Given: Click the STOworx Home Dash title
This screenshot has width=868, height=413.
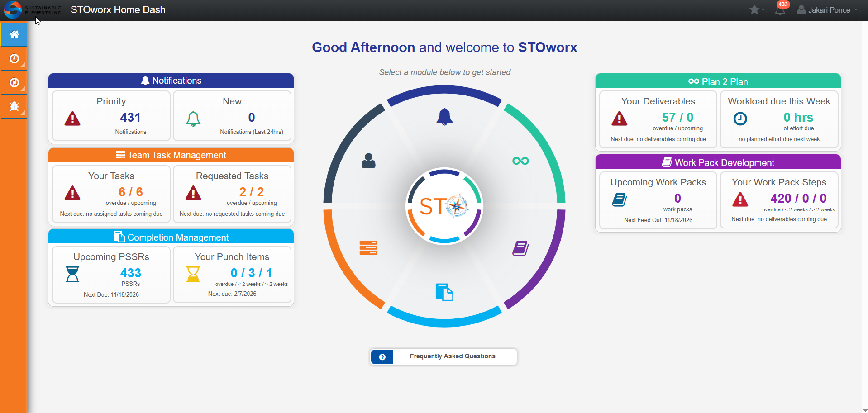Looking at the screenshot, I should [x=118, y=10].
